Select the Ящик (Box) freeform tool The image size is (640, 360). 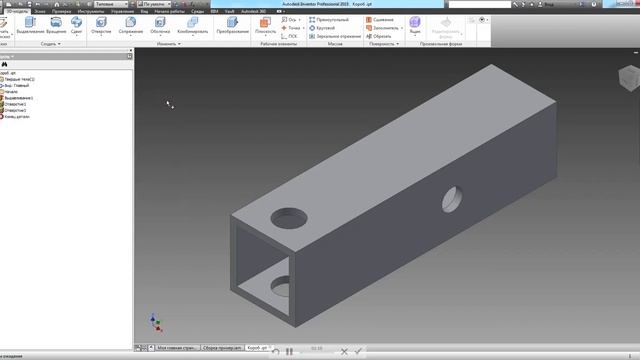(x=415, y=24)
